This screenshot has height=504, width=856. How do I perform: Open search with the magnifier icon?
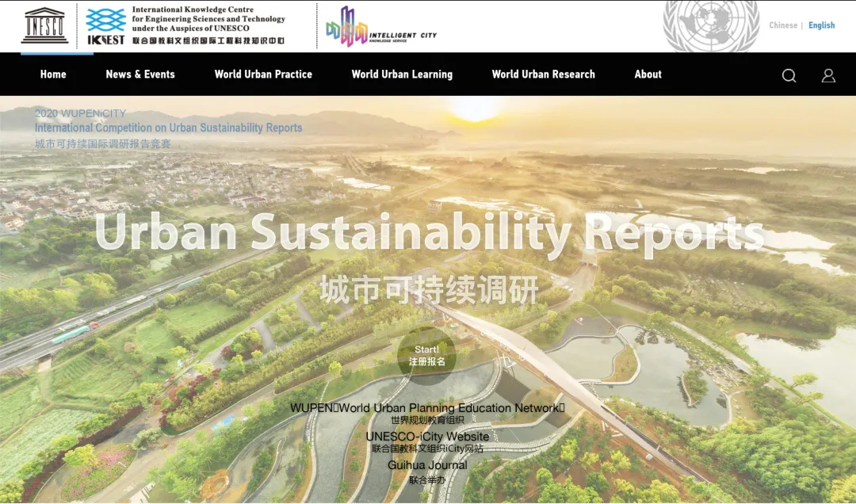click(x=789, y=75)
